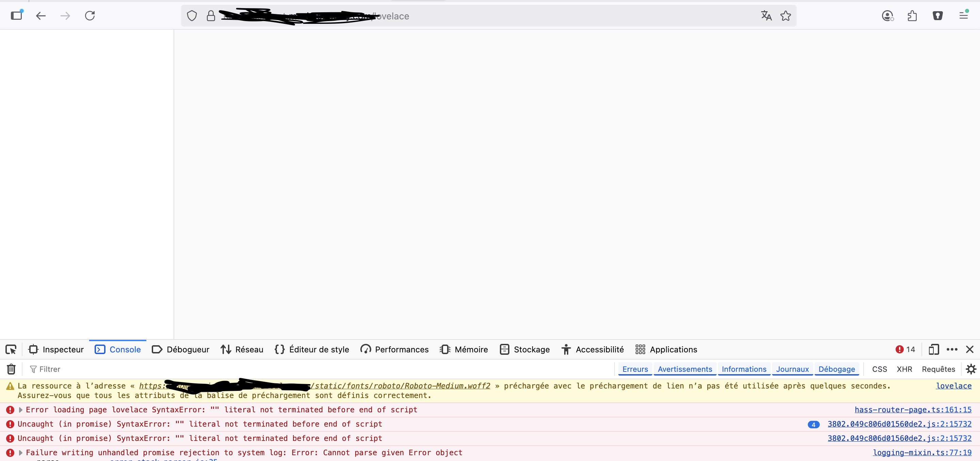The height and width of the screenshot is (461, 980).
Task: Open the Firefox hamburger menu
Action: click(x=963, y=16)
